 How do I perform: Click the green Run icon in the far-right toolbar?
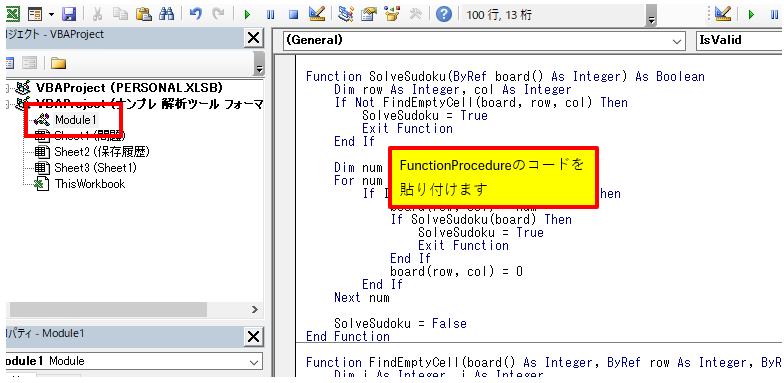pos(751,14)
